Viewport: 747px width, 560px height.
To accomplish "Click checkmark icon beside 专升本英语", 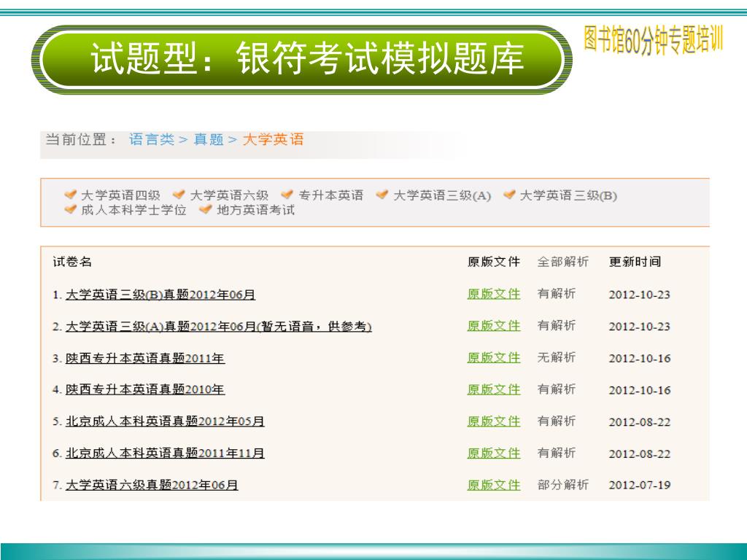I will [x=287, y=194].
